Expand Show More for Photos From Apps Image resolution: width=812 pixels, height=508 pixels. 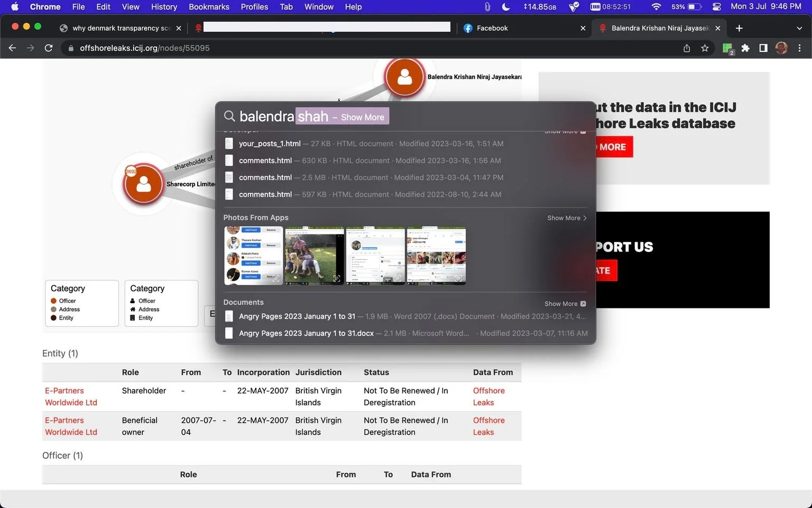tap(567, 218)
